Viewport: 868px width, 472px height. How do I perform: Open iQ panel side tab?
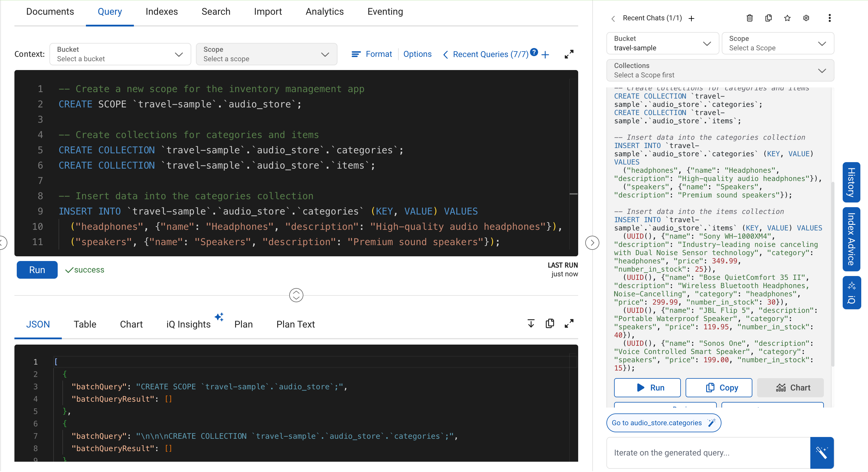coord(852,292)
